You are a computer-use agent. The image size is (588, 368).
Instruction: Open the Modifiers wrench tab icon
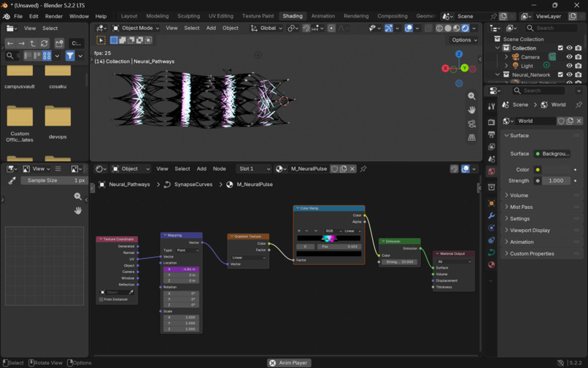pyautogui.click(x=491, y=215)
